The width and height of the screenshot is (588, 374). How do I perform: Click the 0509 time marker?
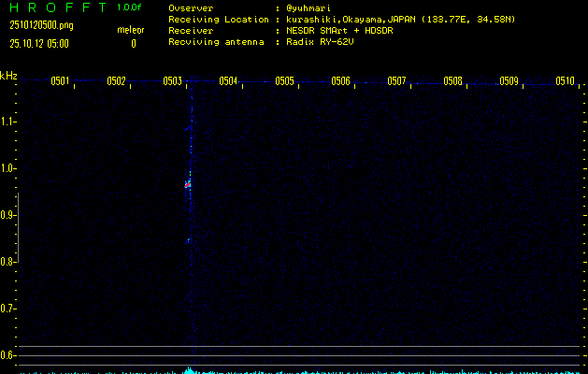point(509,81)
